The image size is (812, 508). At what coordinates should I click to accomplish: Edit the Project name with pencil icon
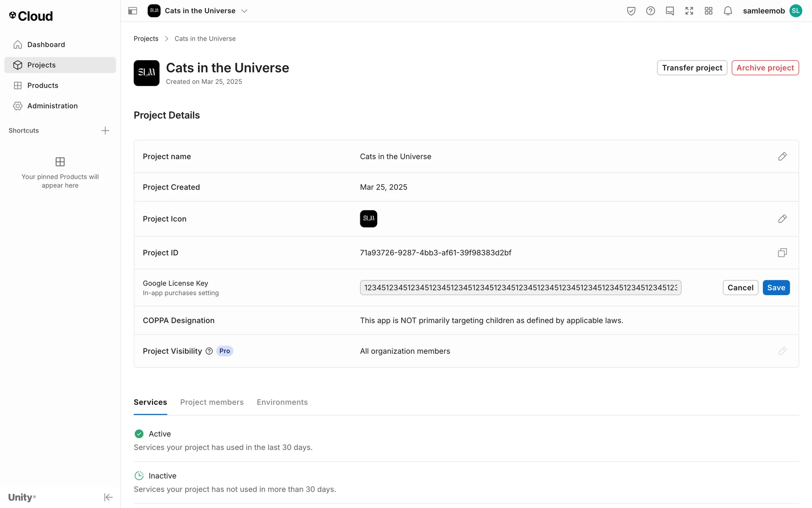pos(782,157)
